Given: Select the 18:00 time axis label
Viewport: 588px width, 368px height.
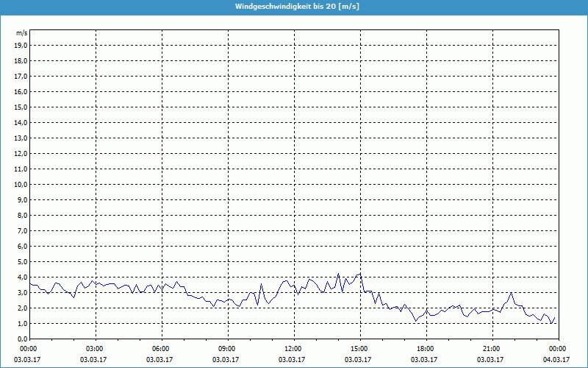Looking at the screenshot, I should coord(426,349).
